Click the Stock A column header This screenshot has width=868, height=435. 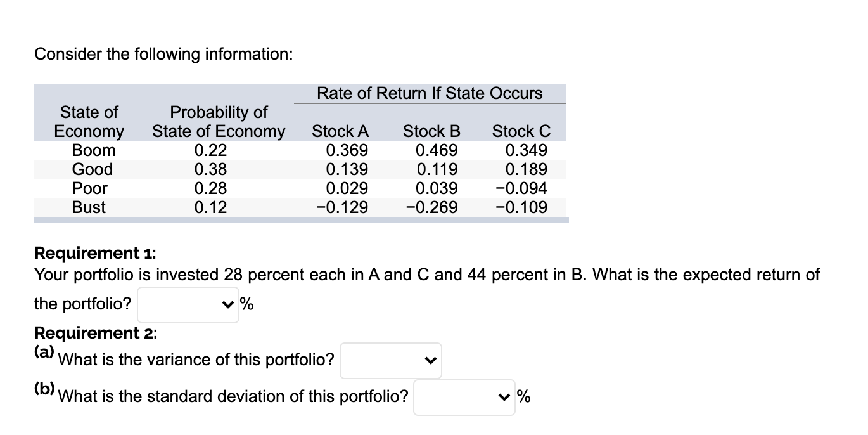point(341,131)
